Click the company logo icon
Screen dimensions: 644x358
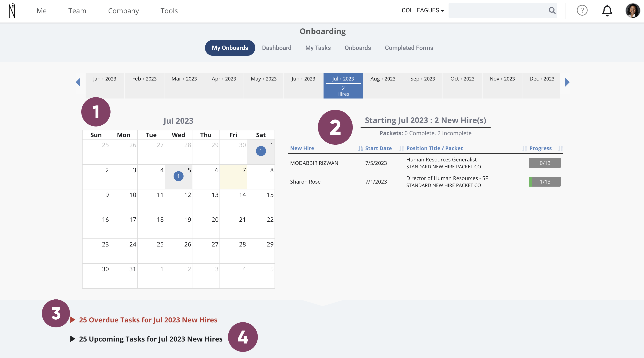(x=12, y=10)
